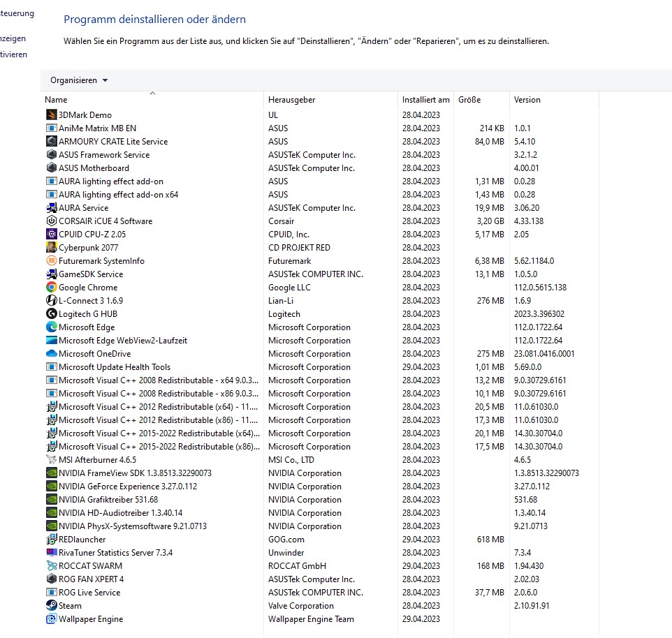Click the Wallpaper Engine icon
The width and height of the screenshot is (672, 638).
coord(52,619)
